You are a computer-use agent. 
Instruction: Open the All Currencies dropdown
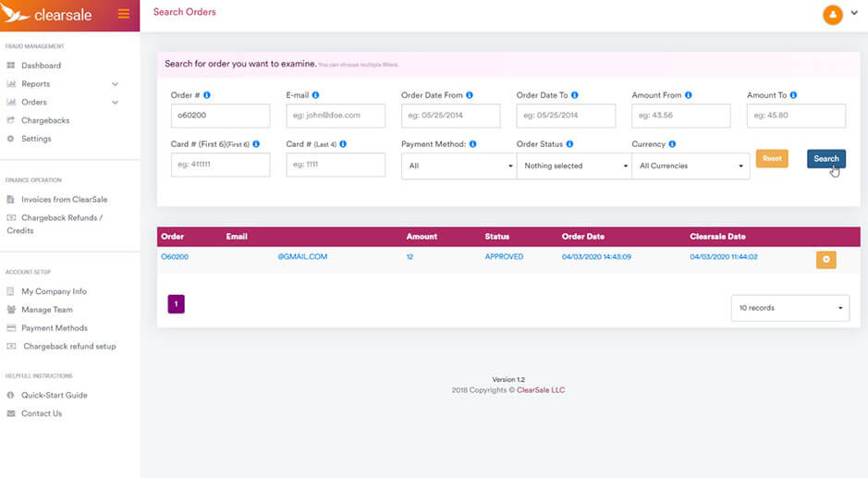pyautogui.click(x=690, y=165)
